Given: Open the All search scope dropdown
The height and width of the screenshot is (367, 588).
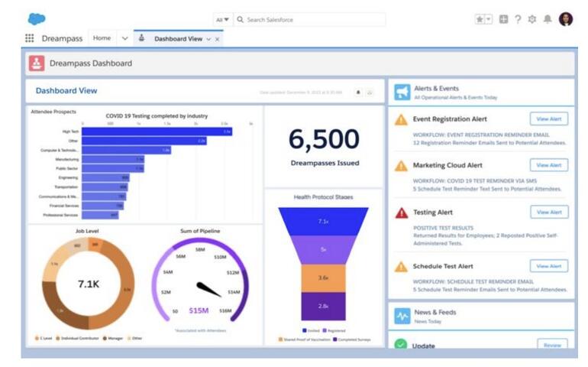Looking at the screenshot, I should [x=222, y=20].
